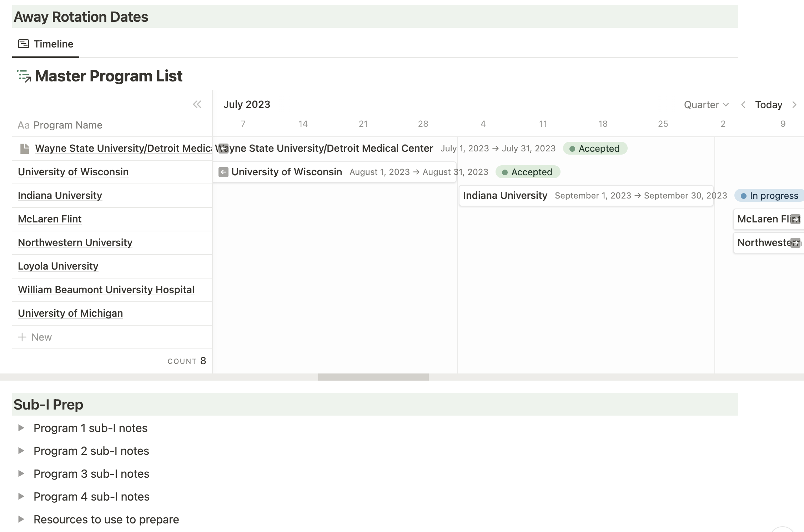Click the Timeline view icon next to the tab label
Screen dimensions: 804x532
24,44
